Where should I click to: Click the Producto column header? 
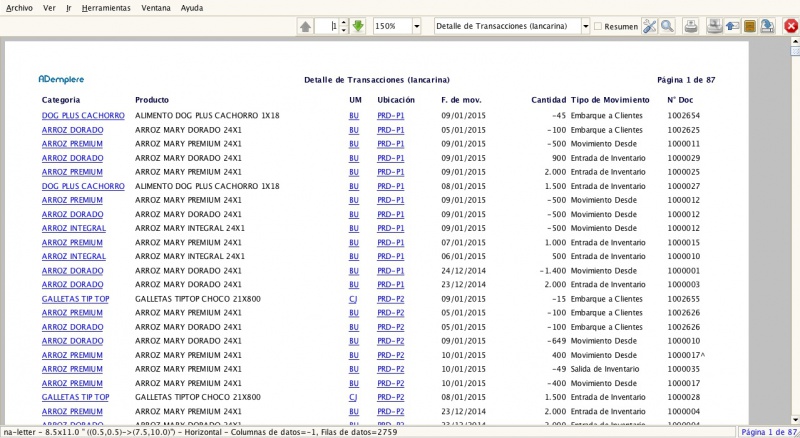152,100
